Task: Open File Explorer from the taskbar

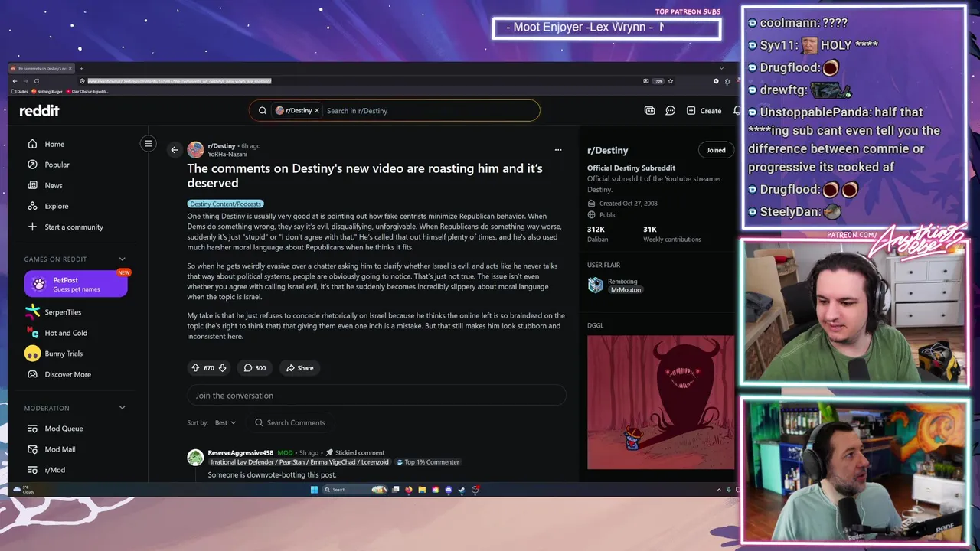Action: (422, 490)
